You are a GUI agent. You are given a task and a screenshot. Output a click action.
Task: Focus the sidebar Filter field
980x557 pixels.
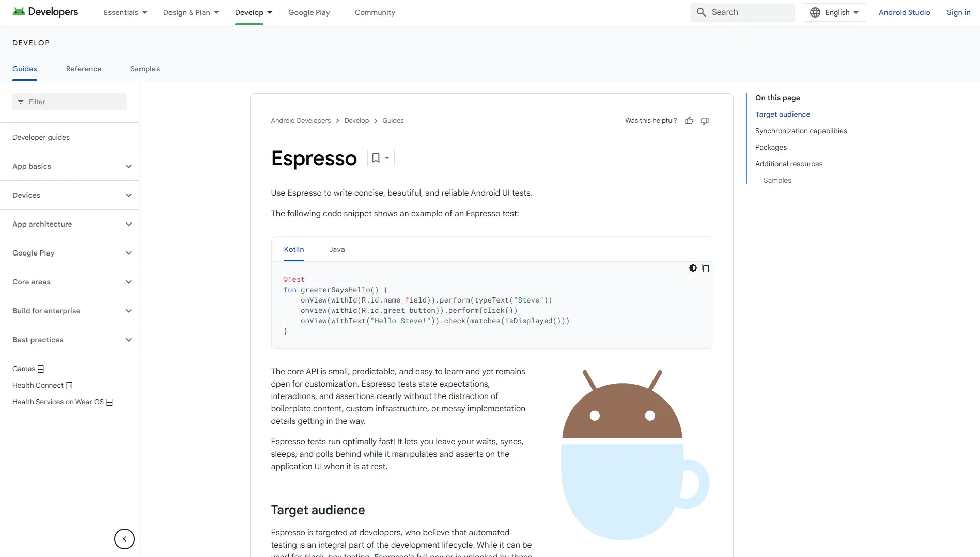(69, 102)
